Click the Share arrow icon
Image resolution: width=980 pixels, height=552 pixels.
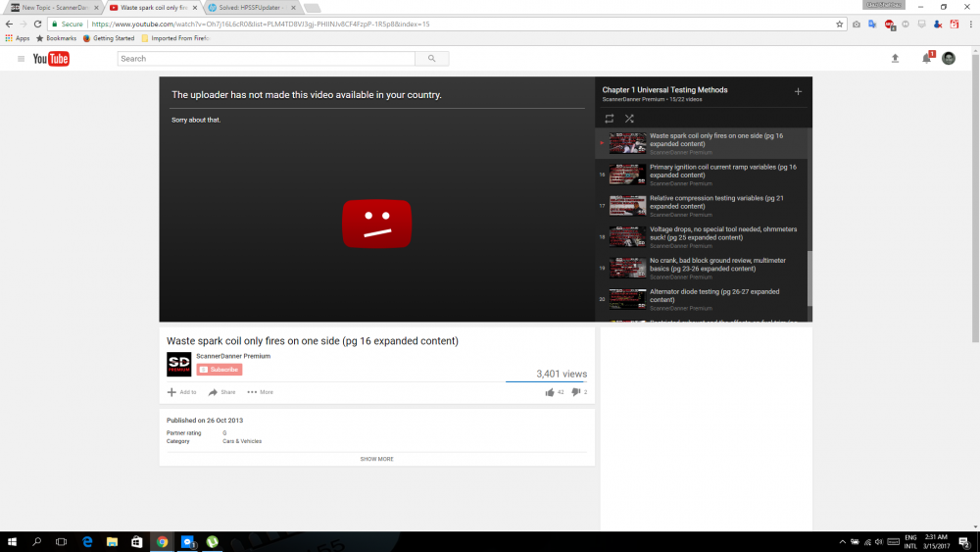(x=213, y=392)
